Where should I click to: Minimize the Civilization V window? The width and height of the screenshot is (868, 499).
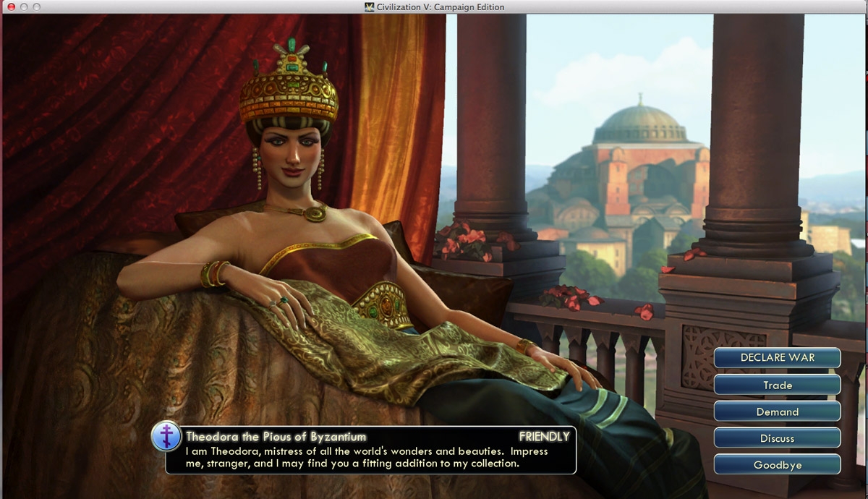tap(24, 7)
